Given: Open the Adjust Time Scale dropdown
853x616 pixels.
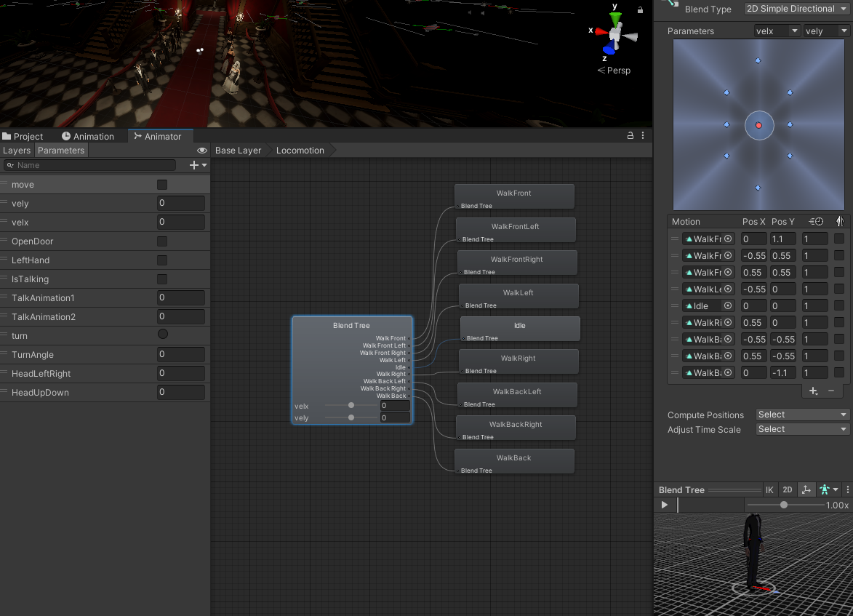Looking at the screenshot, I should click(x=802, y=429).
